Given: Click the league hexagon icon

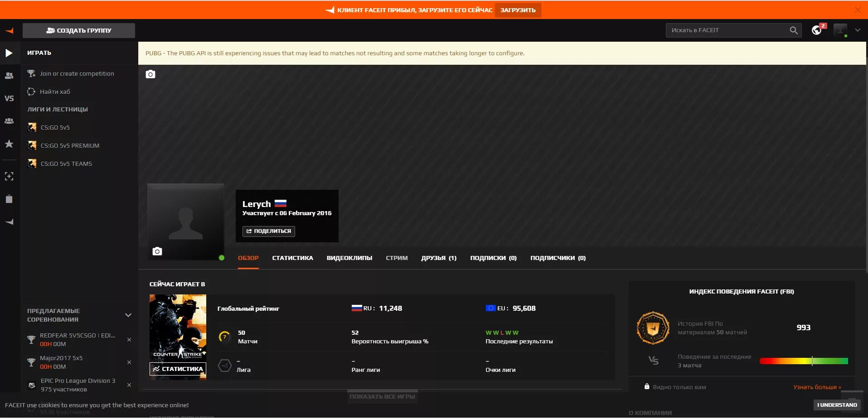Looking at the screenshot, I should click(x=225, y=365).
